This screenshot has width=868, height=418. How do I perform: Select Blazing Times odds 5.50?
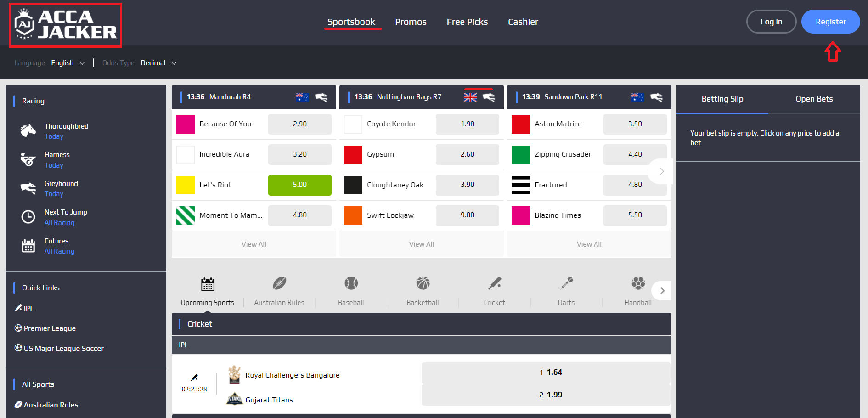635,215
